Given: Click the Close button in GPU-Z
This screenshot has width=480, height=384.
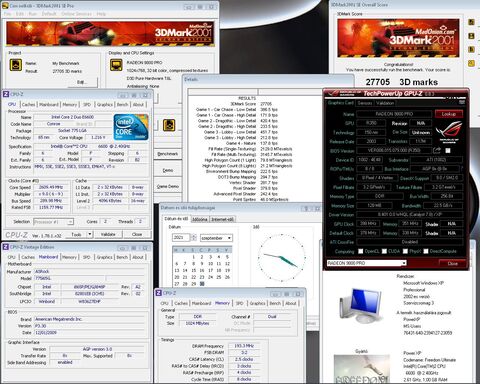Looking at the screenshot, I should click(452, 263).
